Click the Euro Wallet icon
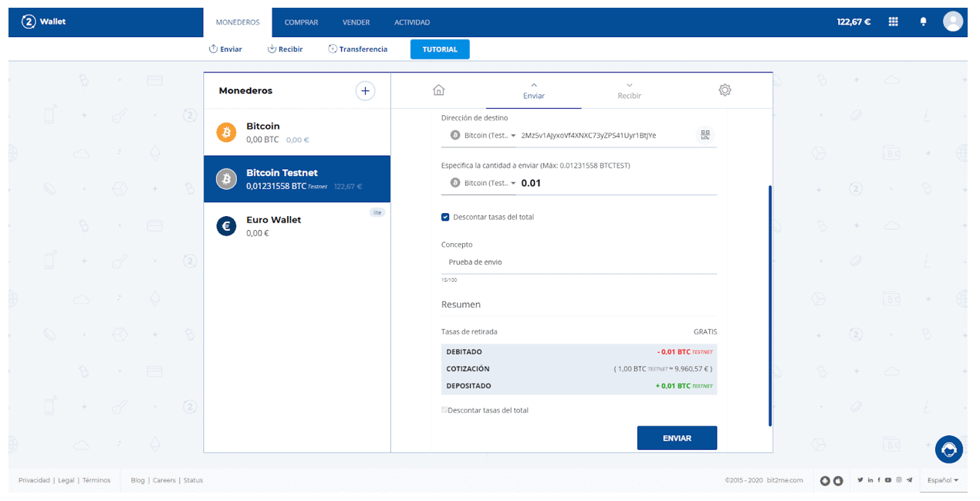The image size is (980, 501). [x=226, y=226]
